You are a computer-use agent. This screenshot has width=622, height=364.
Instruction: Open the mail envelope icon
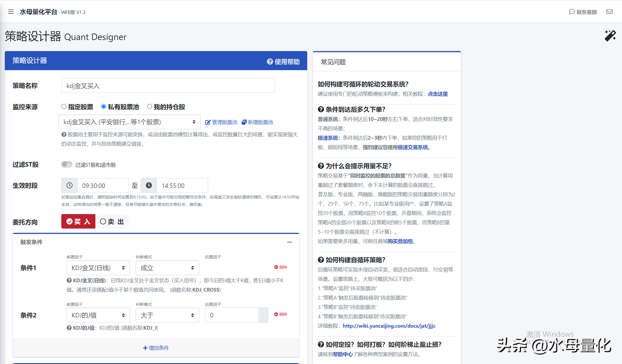coord(610,12)
